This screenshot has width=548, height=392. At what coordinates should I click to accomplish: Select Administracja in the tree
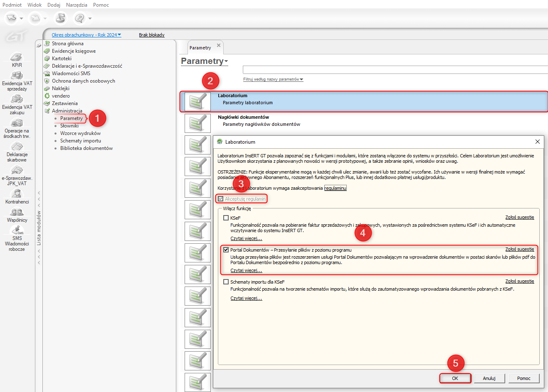pyautogui.click(x=67, y=111)
